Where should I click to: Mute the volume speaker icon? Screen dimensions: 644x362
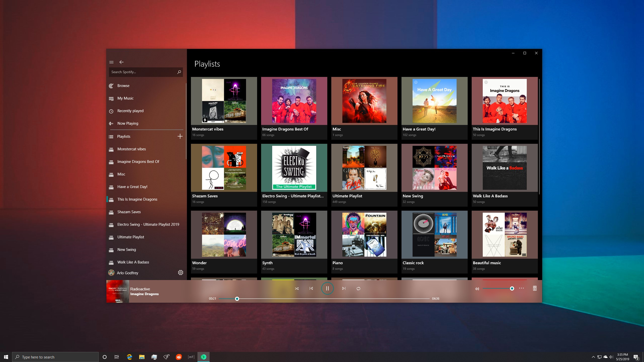477,289
